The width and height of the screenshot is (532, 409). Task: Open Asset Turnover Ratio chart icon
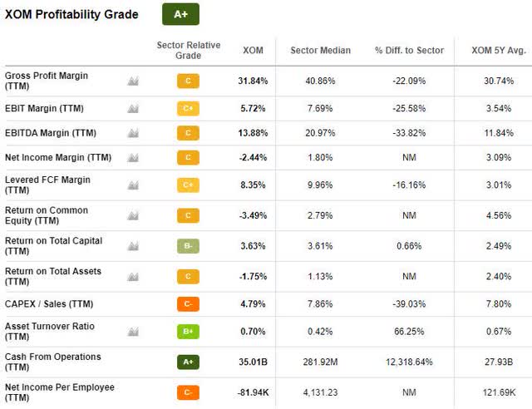tap(133, 332)
